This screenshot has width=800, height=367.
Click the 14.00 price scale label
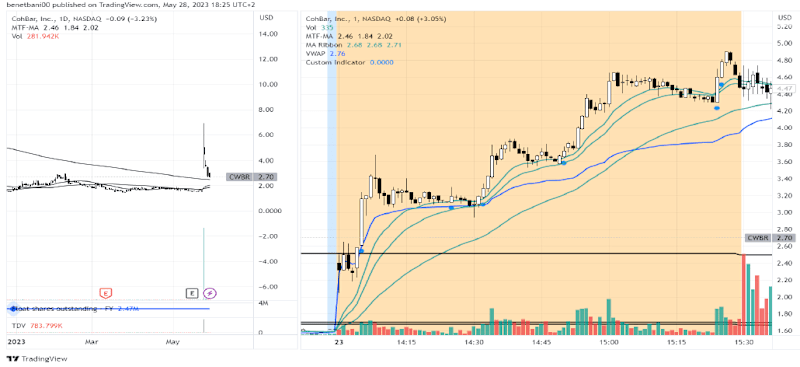269,34
